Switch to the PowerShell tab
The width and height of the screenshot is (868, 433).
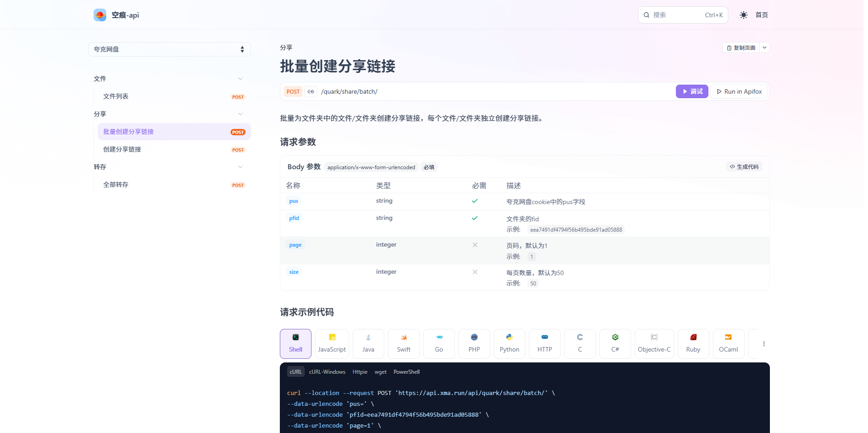406,371
